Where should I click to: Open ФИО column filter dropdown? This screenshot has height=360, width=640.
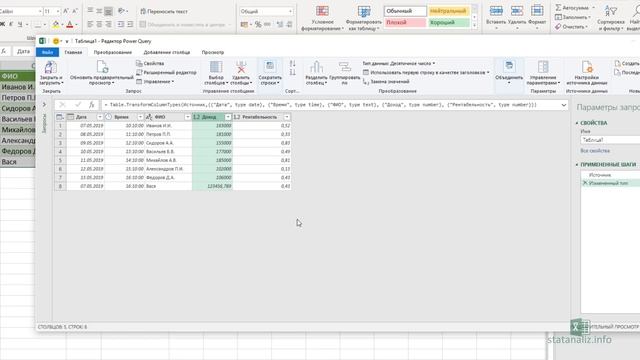tap(187, 117)
